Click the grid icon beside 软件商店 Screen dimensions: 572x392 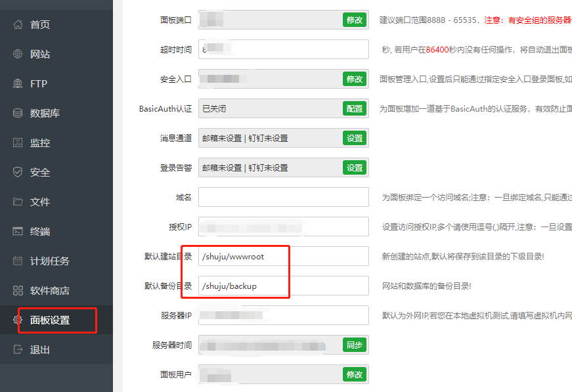click(18, 290)
